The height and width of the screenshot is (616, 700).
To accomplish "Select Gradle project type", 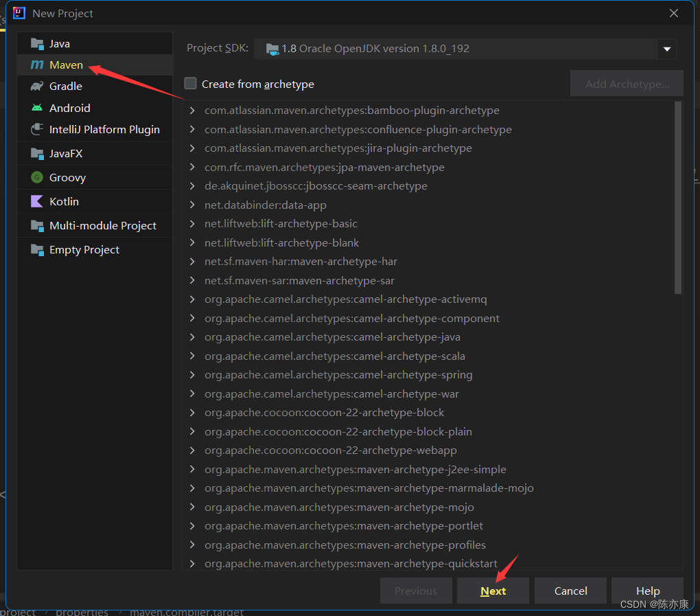I will 95,87.
